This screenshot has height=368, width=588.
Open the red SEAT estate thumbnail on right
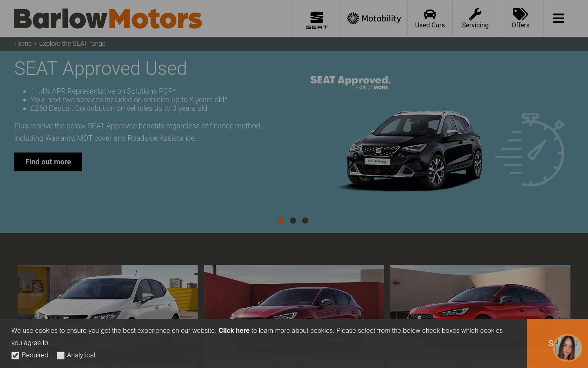point(480,292)
